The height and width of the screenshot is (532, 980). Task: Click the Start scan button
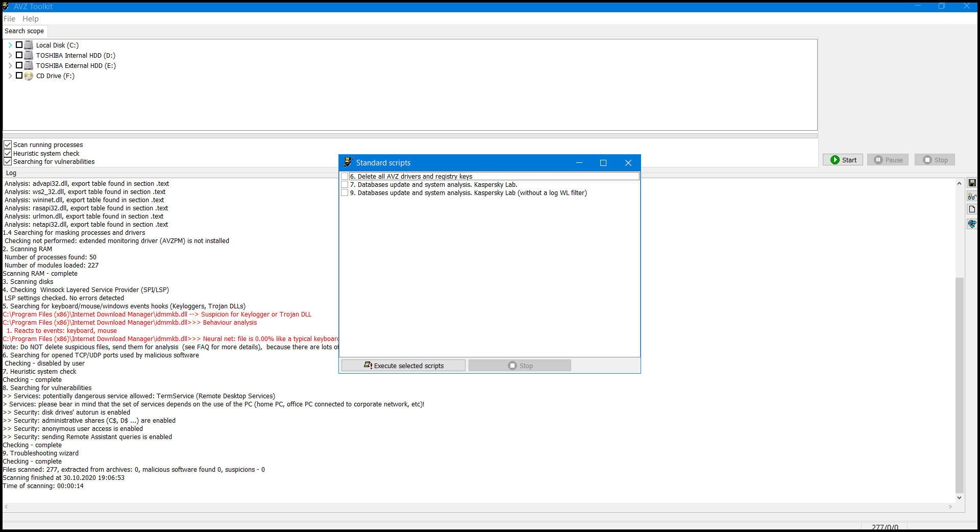pos(843,160)
